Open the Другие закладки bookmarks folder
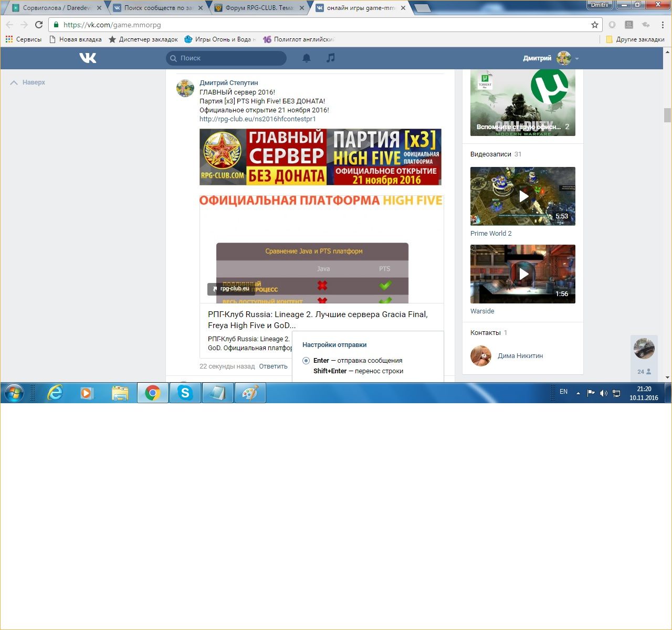 tap(635, 39)
